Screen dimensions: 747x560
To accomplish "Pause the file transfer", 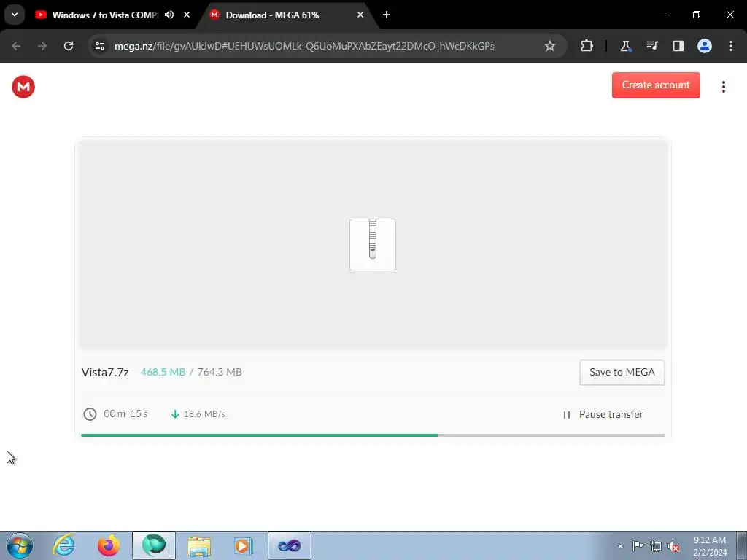I will click(x=603, y=415).
